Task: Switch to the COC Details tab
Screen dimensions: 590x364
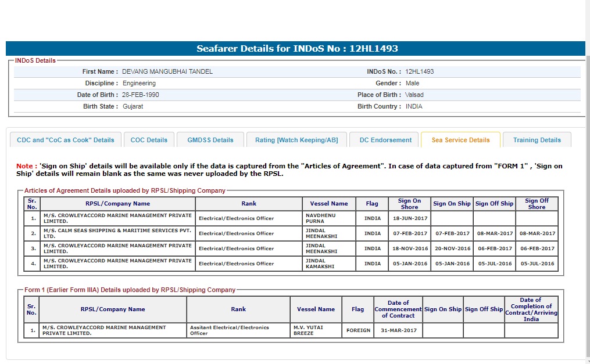Action: pyautogui.click(x=149, y=140)
